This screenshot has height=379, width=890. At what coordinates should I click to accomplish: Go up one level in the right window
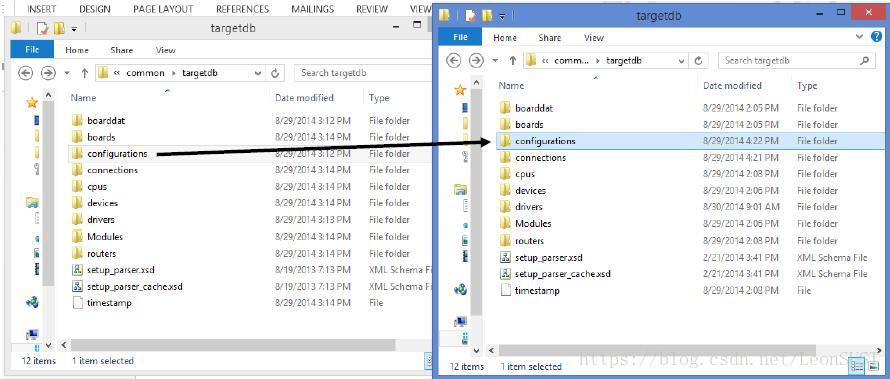513,60
